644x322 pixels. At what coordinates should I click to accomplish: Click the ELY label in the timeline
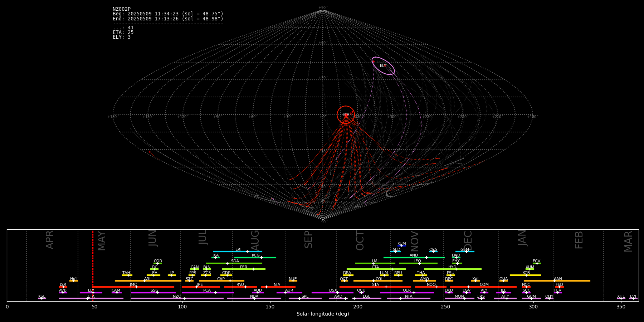(x=91, y=291)
